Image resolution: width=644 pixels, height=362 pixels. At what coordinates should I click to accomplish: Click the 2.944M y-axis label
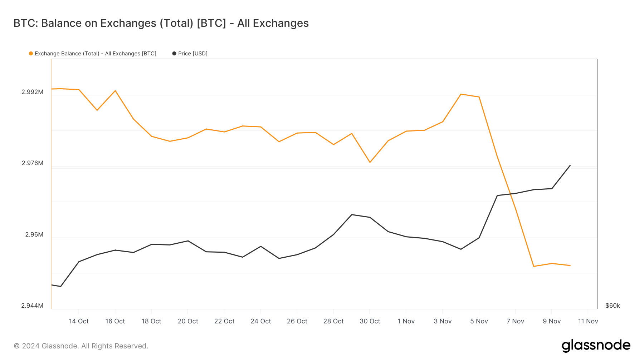click(x=32, y=306)
